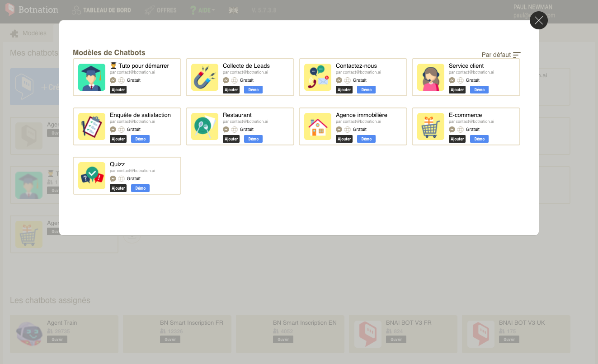Open Agent Train chatbot with its Ouvrir button
This screenshot has height=364, width=598.
57,340
